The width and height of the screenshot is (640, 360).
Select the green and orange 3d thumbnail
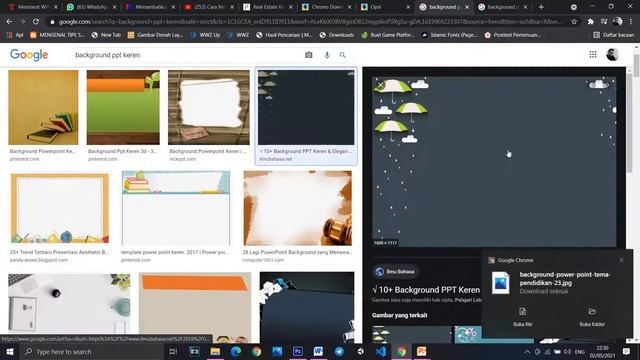(x=123, y=107)
